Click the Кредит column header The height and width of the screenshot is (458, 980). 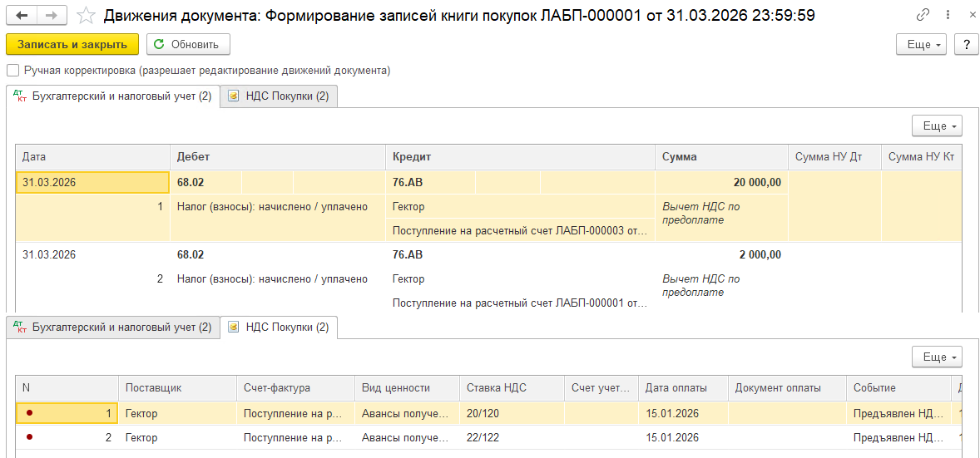(520, 157)
